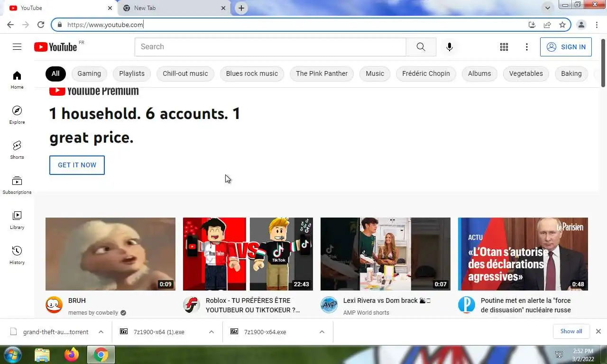Select the Frédéric Chopin chip
This screenshot has width=607, height=364.
pyautogui.click(x=426, y=73)
